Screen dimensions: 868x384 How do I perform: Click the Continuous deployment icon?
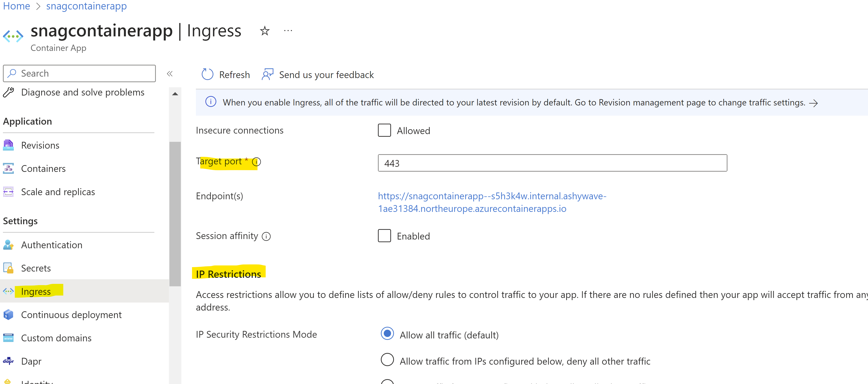click(8, 314)
